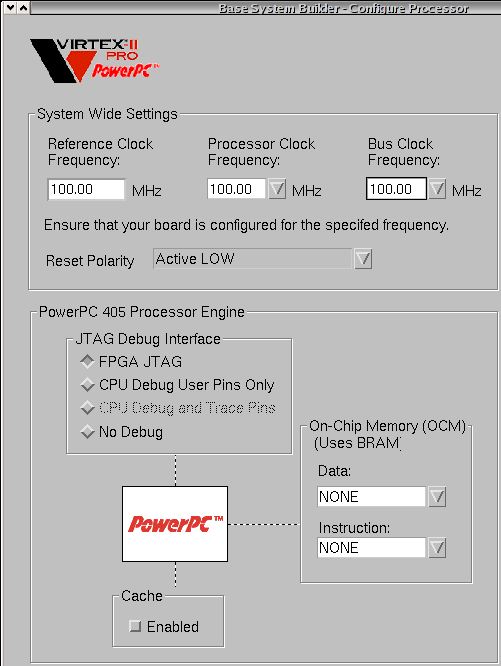Viewport: 501px width, 666px height.
Task: Click the 'System Wide Settings' heading
Action: click(107, 114)
